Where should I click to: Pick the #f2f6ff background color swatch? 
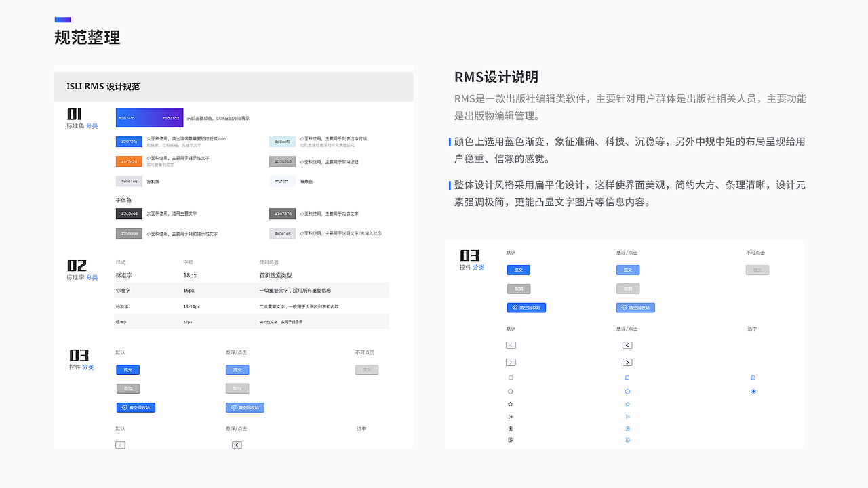pyautogui.click(x=282, y=182)
